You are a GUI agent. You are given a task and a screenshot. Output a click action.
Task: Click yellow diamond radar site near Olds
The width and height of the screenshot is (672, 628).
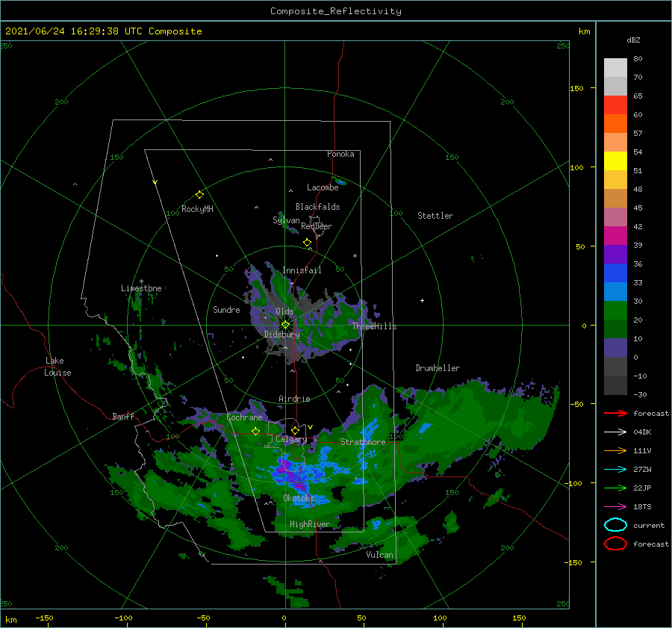(285, 325)
